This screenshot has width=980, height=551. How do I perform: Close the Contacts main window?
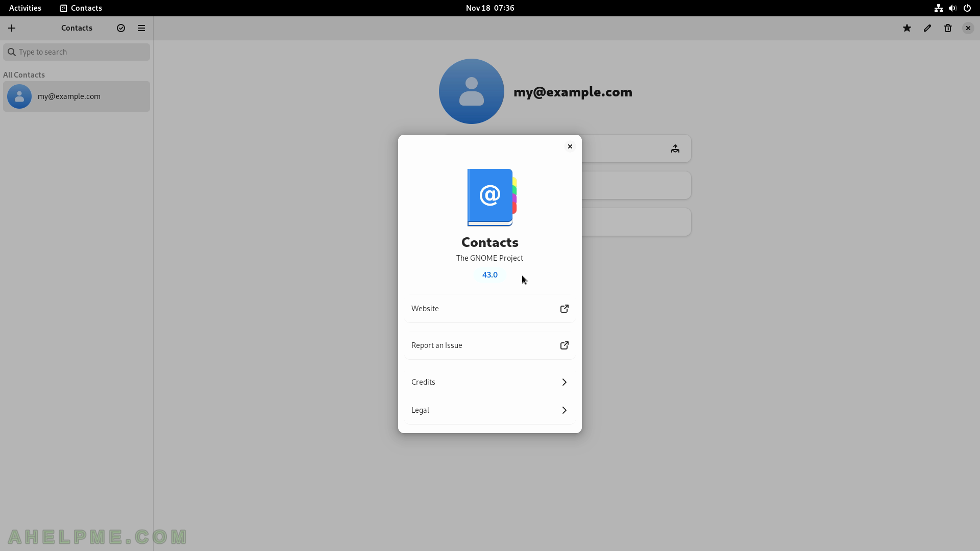(968, 28)
